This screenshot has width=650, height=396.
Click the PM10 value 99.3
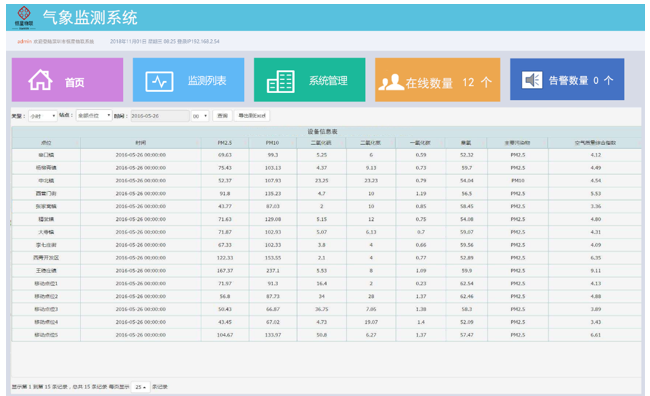point(272,155)
